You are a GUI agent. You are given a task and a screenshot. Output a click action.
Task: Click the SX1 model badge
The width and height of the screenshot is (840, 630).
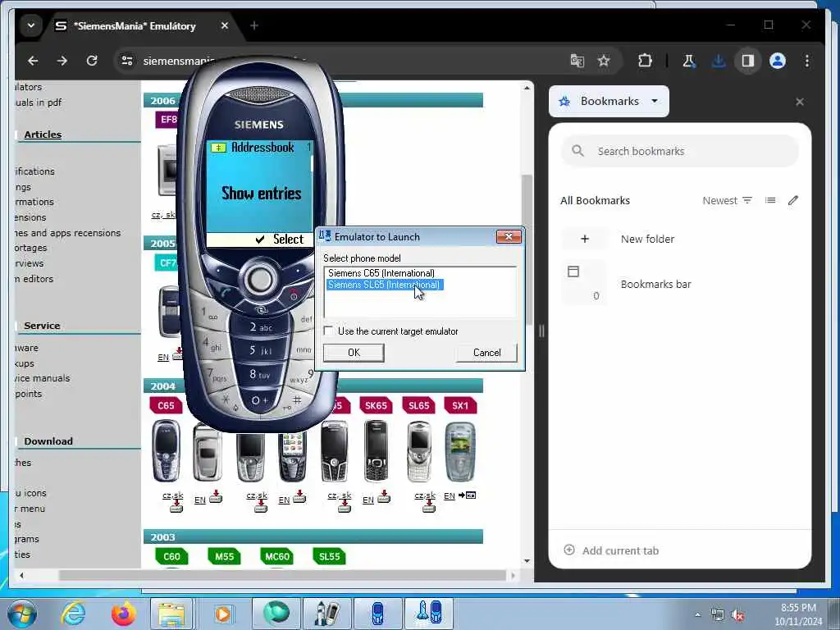click(x=460, y=405)
